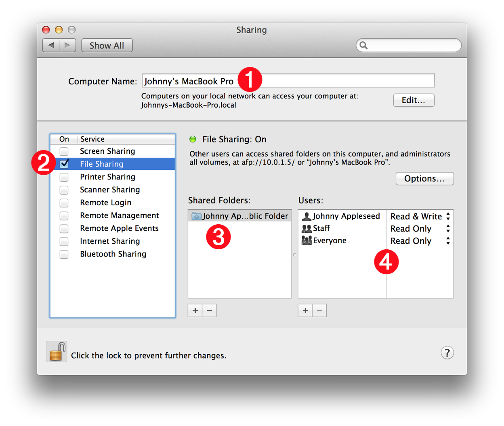Open Staff's Read Only permission popup
The width and height of the screenshot is (504, 426).
(x=420, y=229)
